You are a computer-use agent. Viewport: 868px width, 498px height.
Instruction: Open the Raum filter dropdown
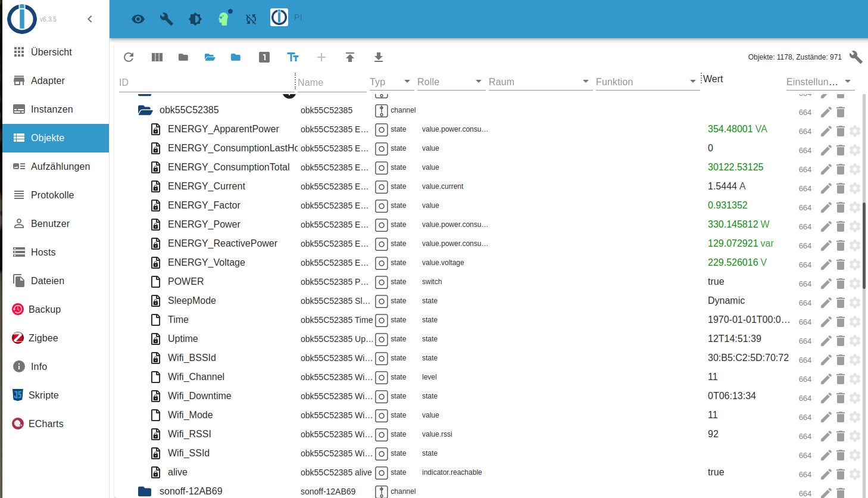539,82
